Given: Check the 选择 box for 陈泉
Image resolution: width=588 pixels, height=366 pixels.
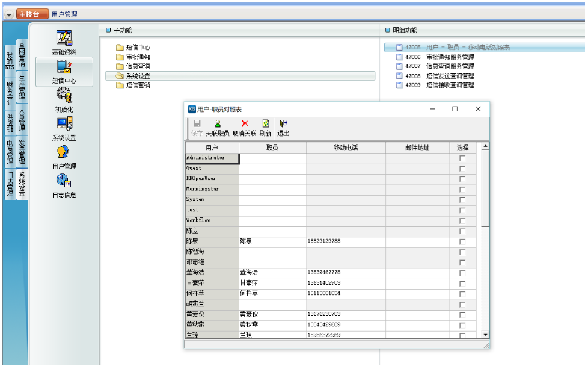Looking at the screenshot, I should pos(462,241).
